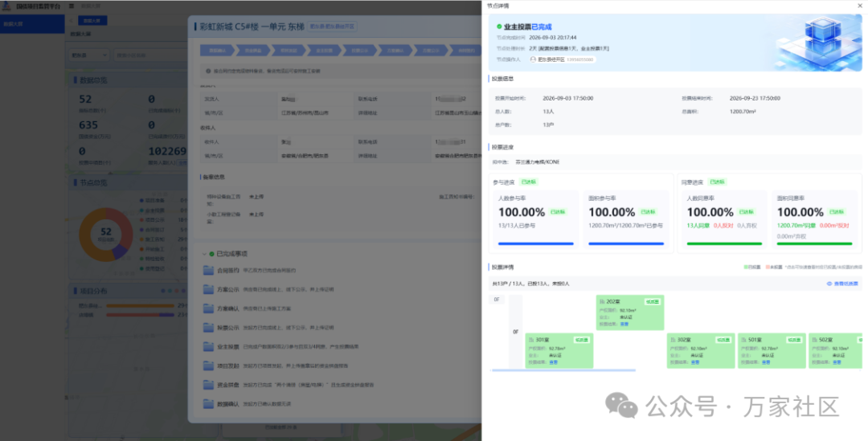Click the 0人反对 red count text
Screen dimensions: 868x441
723,226
